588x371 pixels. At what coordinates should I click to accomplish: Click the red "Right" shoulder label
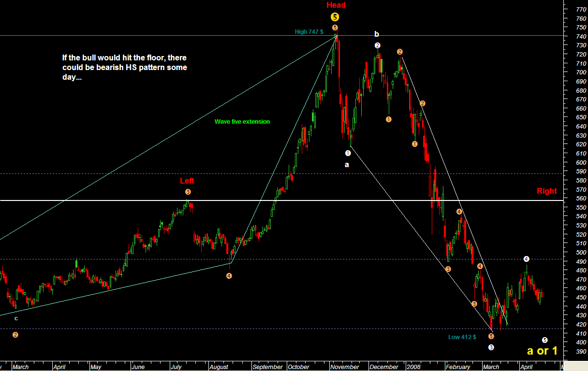pyautogui.click(x=547, y=191)
